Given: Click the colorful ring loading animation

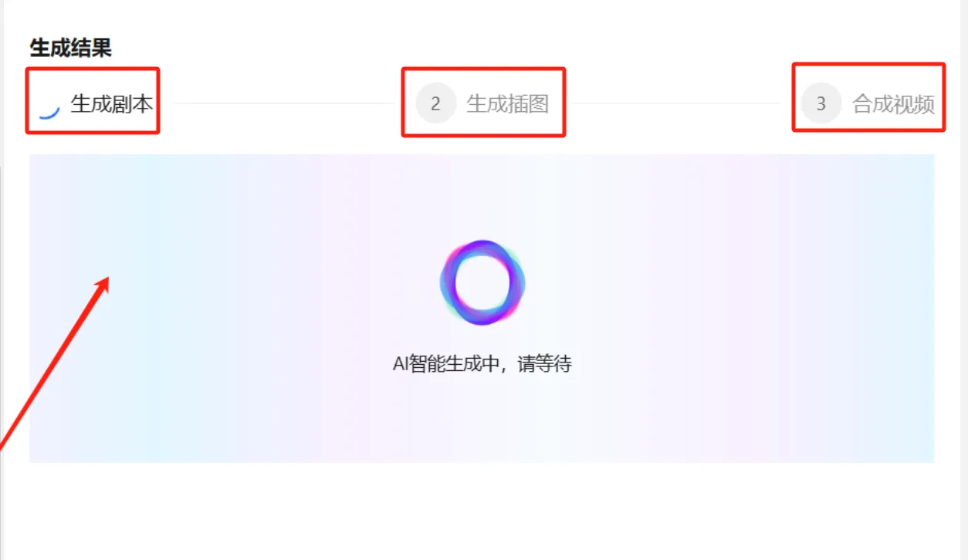Looking at the screenshot, I should [482, 282].
